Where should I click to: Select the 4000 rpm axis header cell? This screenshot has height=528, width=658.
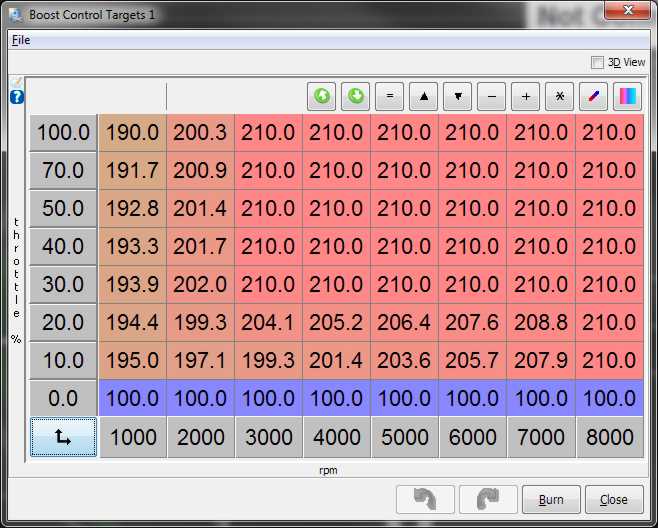click(337, 437)
